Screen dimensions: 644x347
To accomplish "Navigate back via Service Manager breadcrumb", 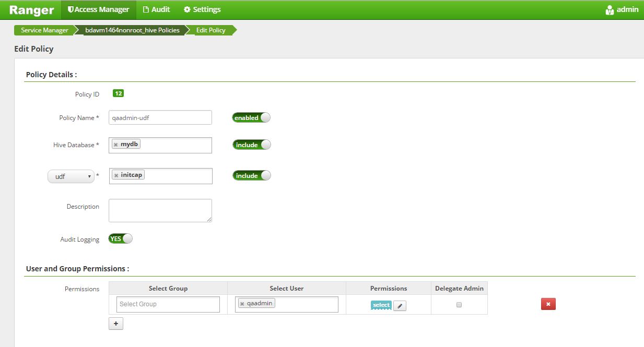I will tap(43, 30).
